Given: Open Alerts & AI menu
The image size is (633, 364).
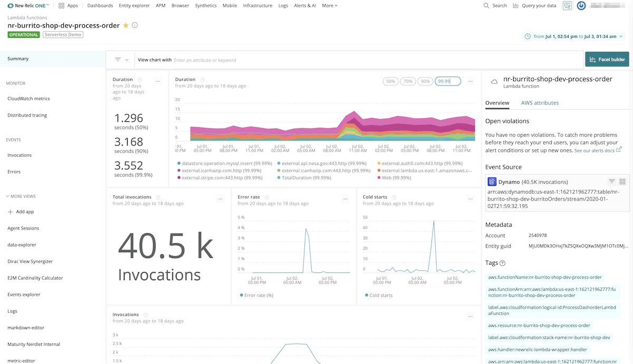Looking at the screenshot, I should point(305,5).
